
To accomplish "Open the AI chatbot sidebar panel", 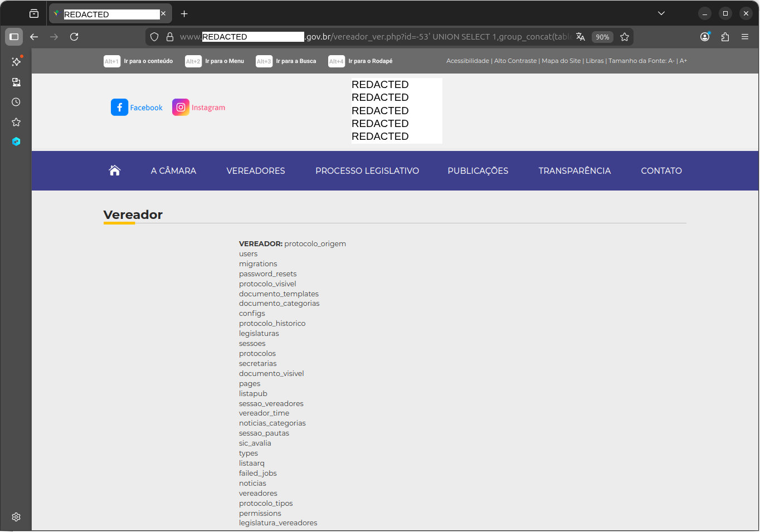I will [16, 62].
